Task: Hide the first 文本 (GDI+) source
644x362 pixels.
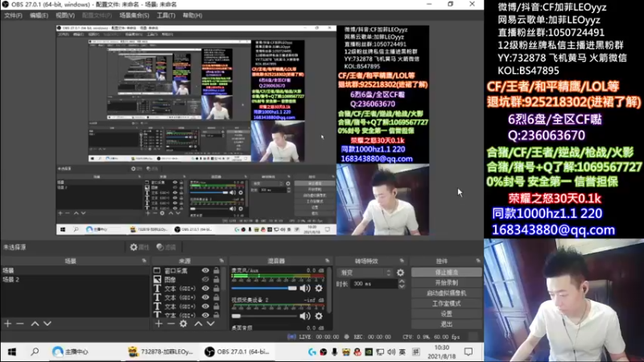Action: (x=205, y=289)
